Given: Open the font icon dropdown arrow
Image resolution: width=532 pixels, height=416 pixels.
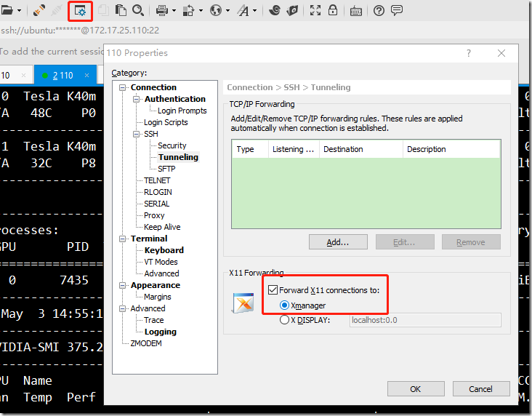Looking at the screenshot, I should point(255,11).
